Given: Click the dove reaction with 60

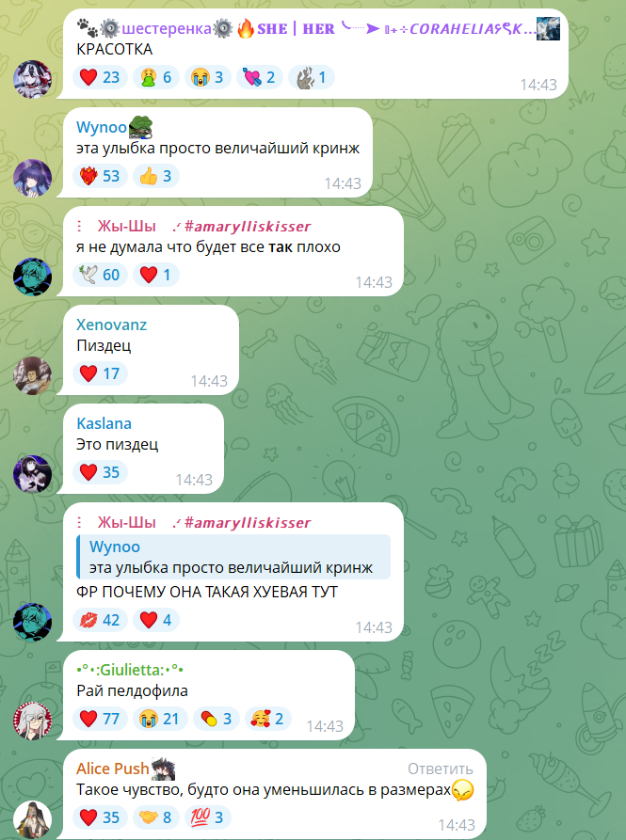Looking at the screenshot, I should [x=100, y=275].
